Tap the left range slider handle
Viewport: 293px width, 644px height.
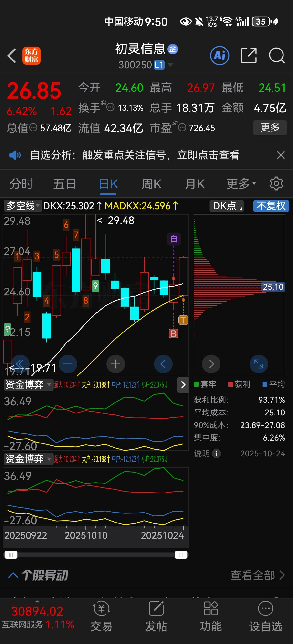pyautogui.click(x=11, y=555)
